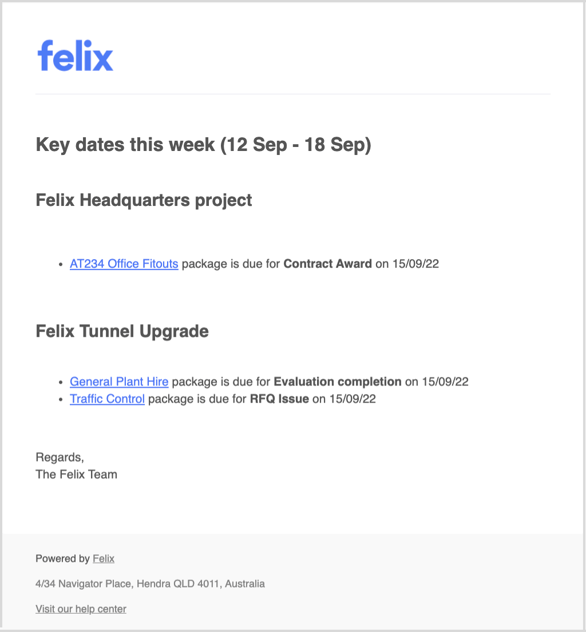Click the bold Evaluation completion text
The image size is (586, 632).
337,382
